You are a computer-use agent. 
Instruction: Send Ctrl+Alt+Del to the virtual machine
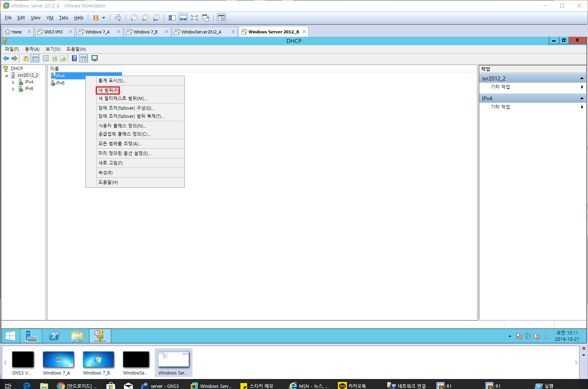[118, 18]
